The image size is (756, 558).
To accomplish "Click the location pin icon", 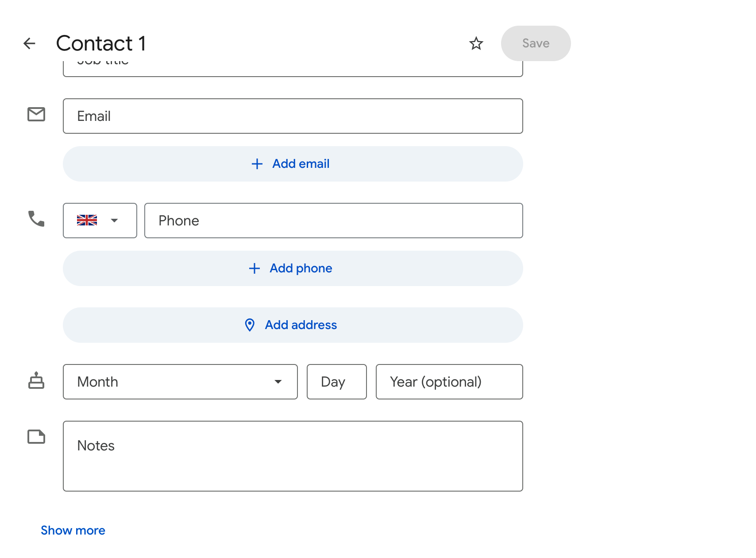I will click(x=250, y=325).
